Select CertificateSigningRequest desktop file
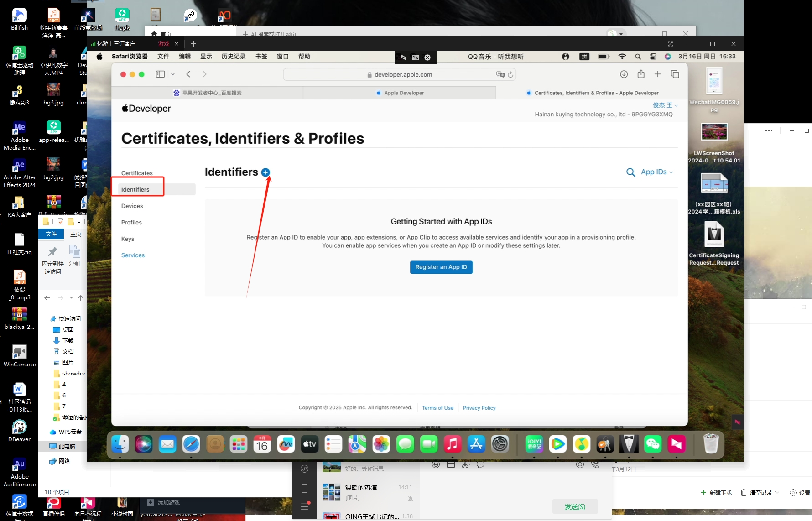 click(x=714, y=234)
